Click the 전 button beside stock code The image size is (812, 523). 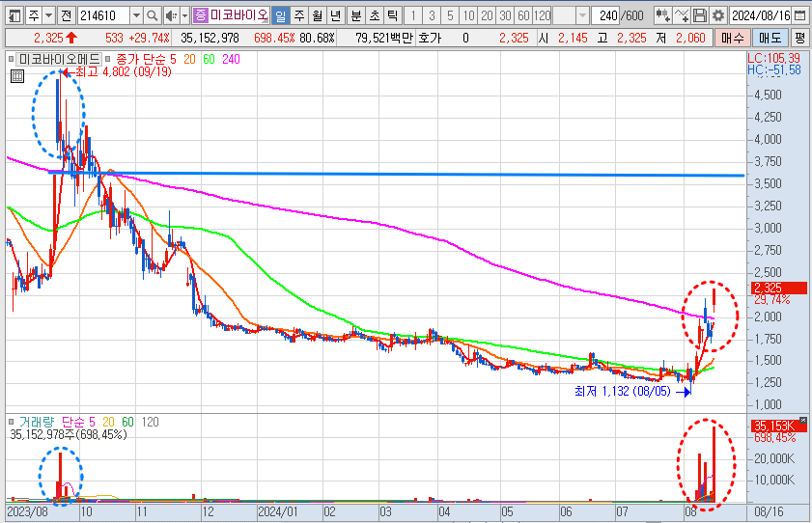pyautogui.click(x=66, y=15)
